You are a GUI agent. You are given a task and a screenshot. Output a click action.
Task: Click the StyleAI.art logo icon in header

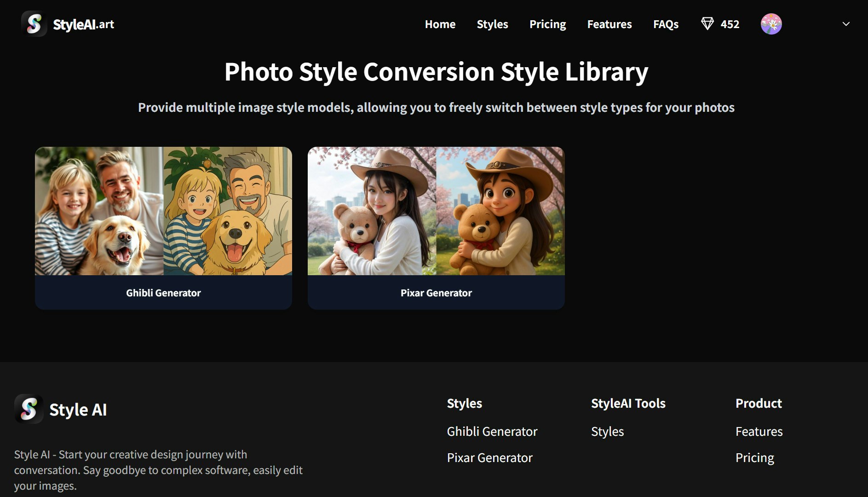click(x=34, y=24)
